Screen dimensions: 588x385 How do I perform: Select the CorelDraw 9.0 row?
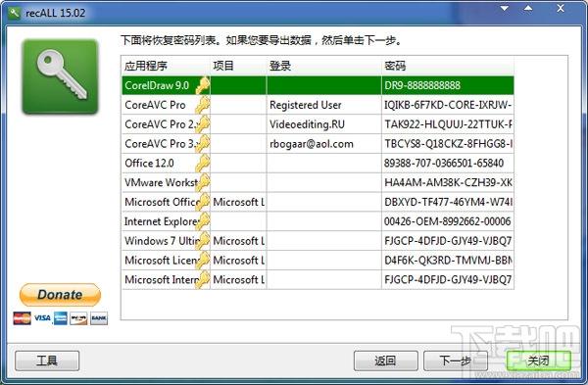pos(318,85)
